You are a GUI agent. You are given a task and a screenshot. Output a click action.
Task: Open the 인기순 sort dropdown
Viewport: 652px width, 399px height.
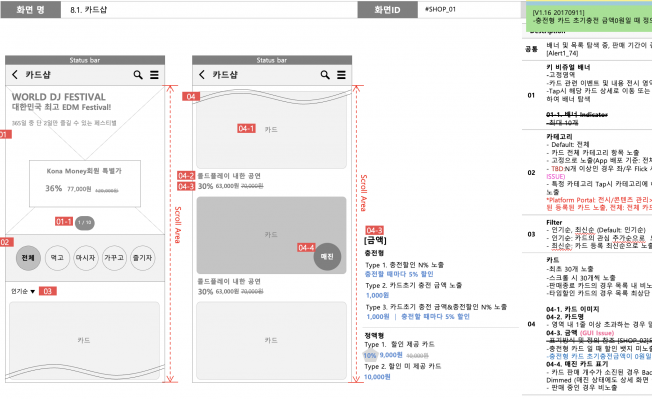pos(23,291)
